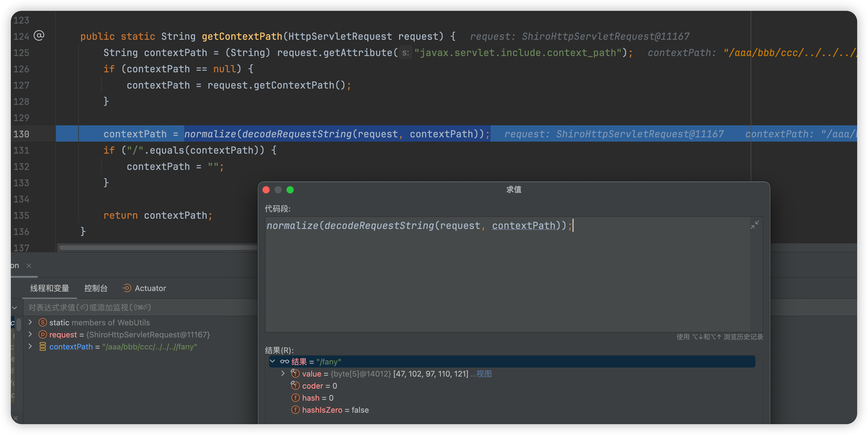Click the override gutter icon at line 124
The height and width of the screenshot is (435, 868).
point(39,36)
